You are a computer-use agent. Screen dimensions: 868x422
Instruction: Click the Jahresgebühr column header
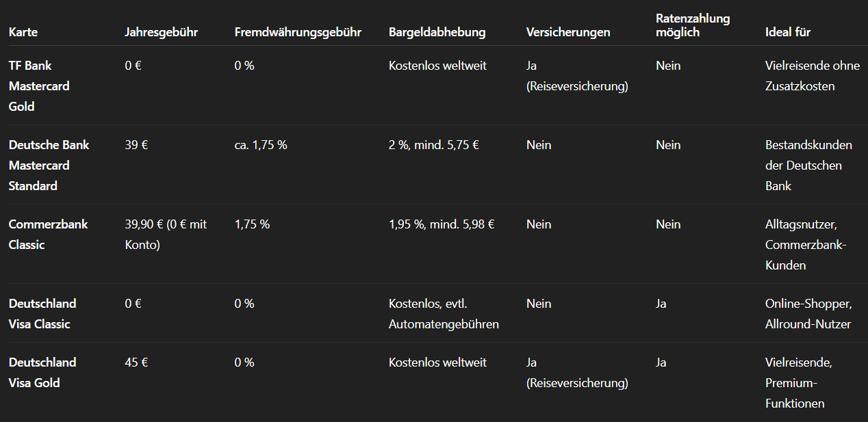[x=162, y=32]
